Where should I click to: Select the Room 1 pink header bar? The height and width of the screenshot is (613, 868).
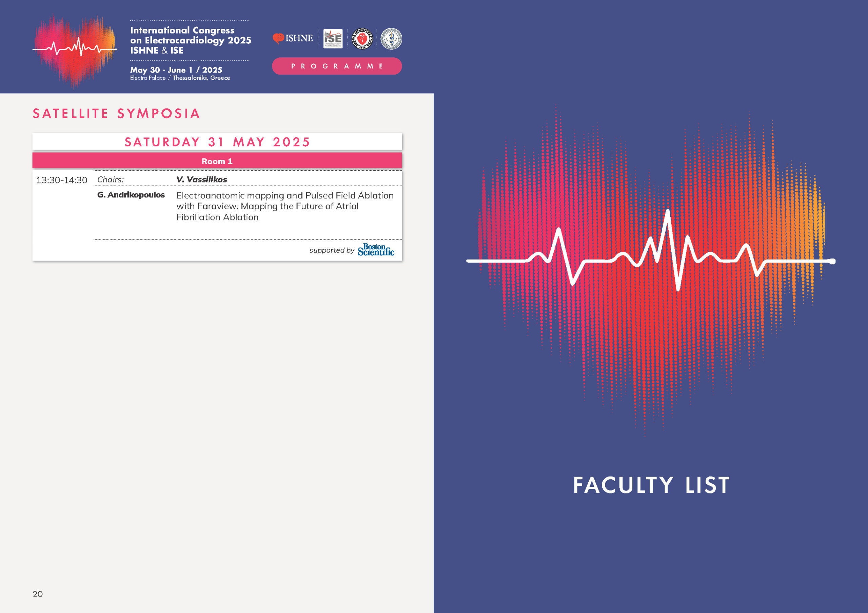pos(217,161)
